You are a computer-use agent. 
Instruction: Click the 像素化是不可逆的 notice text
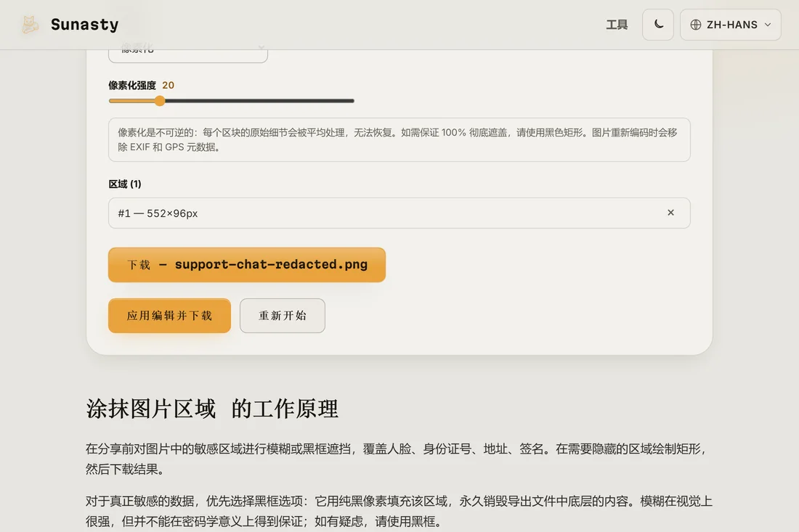click(x=399, y=139)
